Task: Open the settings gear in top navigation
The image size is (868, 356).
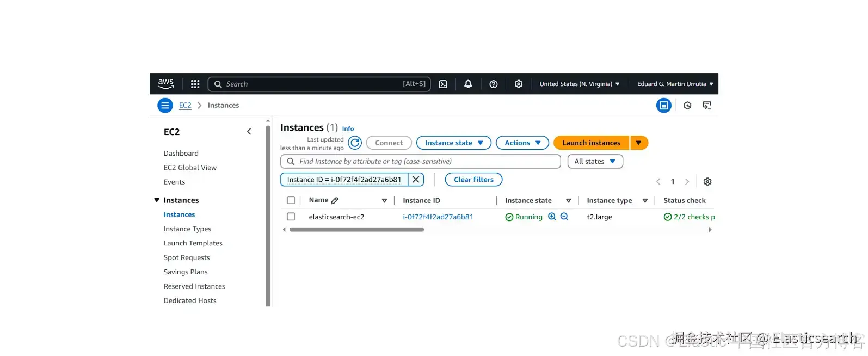Action: click(519, 84)
